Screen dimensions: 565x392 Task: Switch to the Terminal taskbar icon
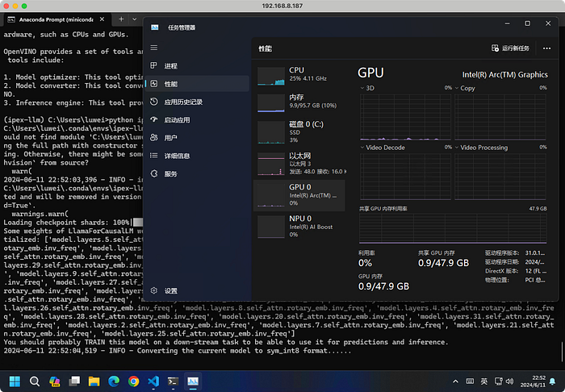(173, 382)
